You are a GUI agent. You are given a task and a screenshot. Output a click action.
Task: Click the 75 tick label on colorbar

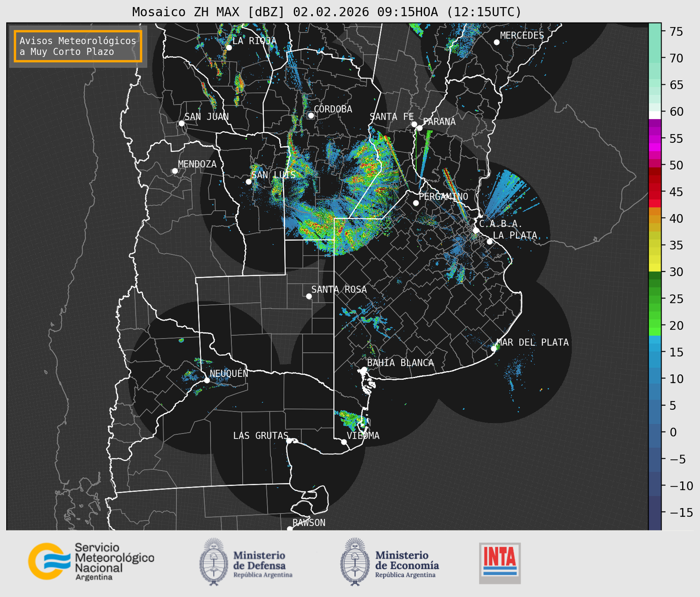(676, 32)
